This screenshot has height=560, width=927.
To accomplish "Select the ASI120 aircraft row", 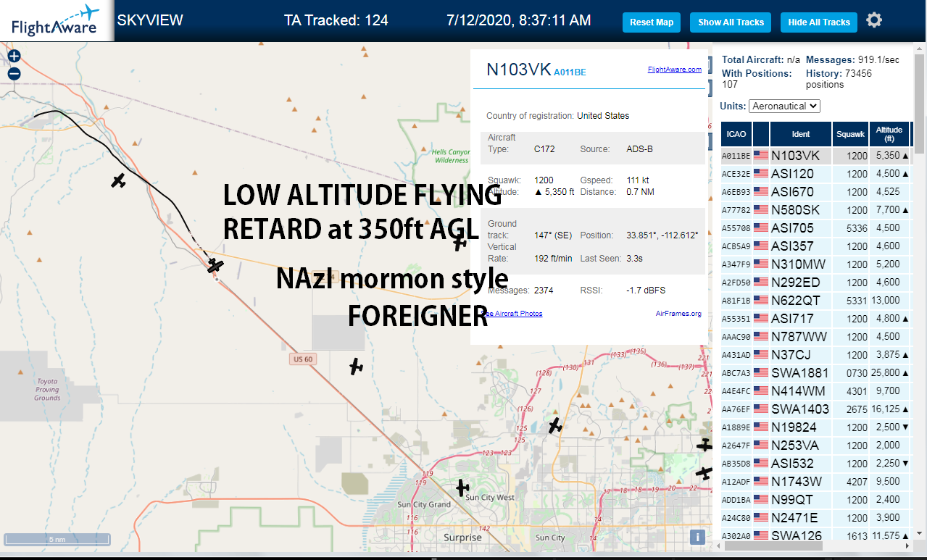I will [815, 174].
